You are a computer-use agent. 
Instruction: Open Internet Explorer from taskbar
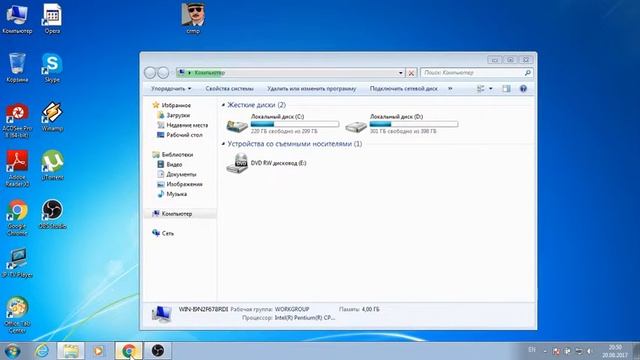click(x=42, y=351)
